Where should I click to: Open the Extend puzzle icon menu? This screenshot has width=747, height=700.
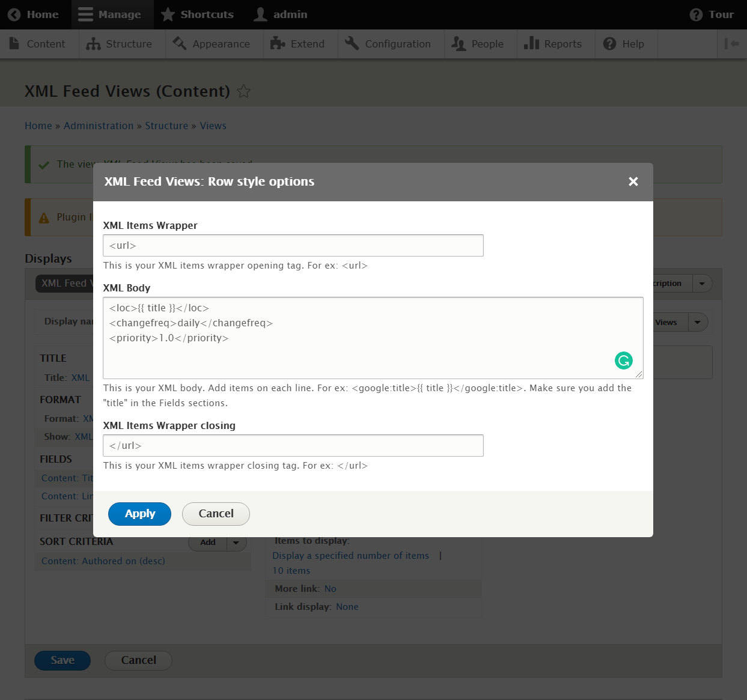278,43
